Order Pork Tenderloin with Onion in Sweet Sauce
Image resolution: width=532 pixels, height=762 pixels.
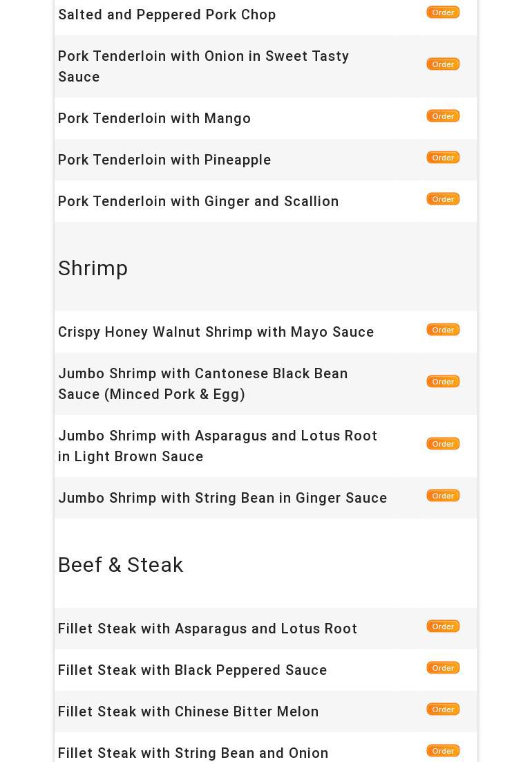[x=443, y=64]
